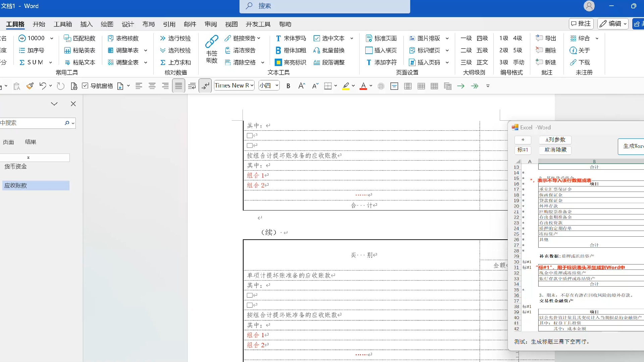The height and width of the screenshot is (362, 644).
Task: Click the Bold B formatting icon
Action: [288, 86]
